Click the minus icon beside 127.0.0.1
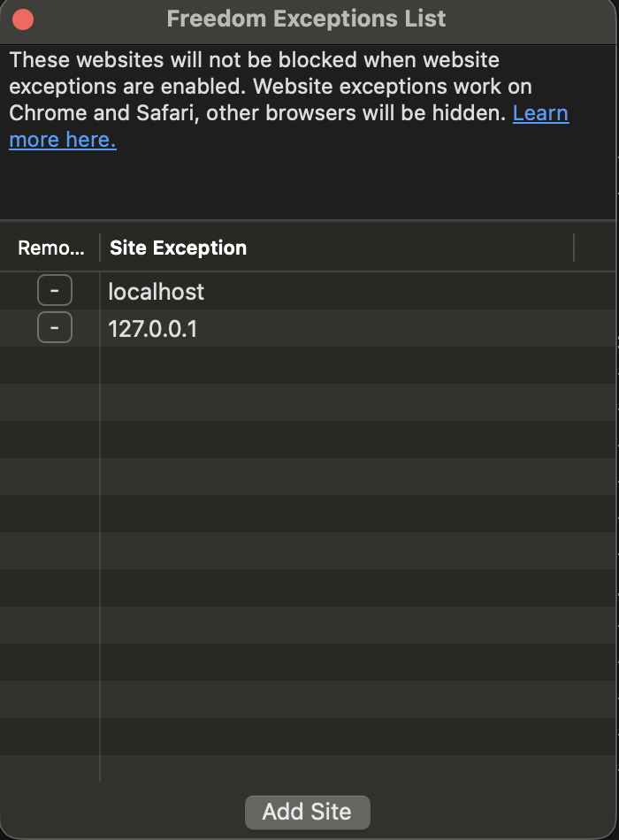This screenshot has width=619, height=840. pos(54,326)
